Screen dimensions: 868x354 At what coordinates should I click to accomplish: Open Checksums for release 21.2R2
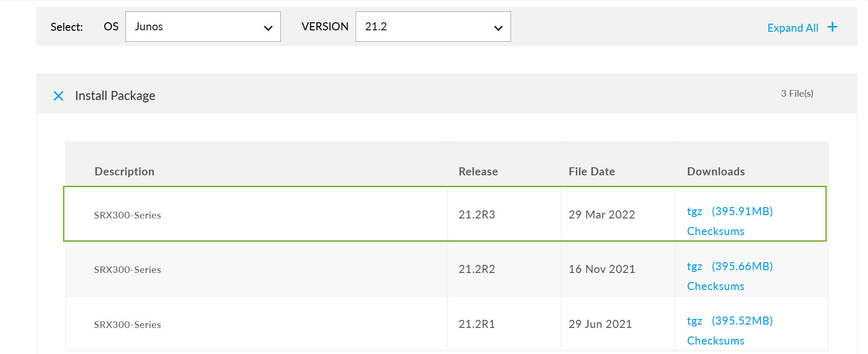coord(716,286)
